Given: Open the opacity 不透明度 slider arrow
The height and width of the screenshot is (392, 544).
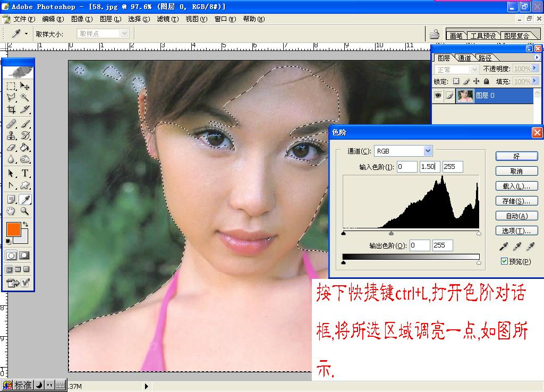Looking at the screenshot, I should (534, 69).
